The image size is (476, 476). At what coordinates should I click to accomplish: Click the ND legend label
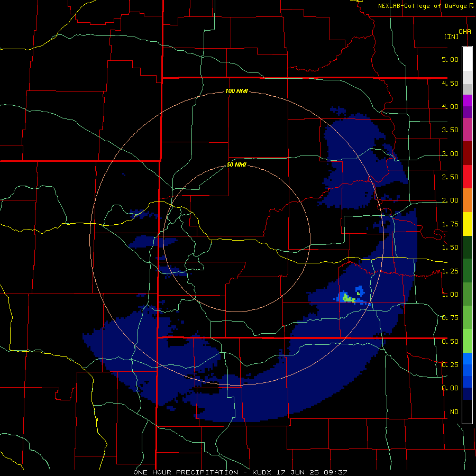[454, 412]
